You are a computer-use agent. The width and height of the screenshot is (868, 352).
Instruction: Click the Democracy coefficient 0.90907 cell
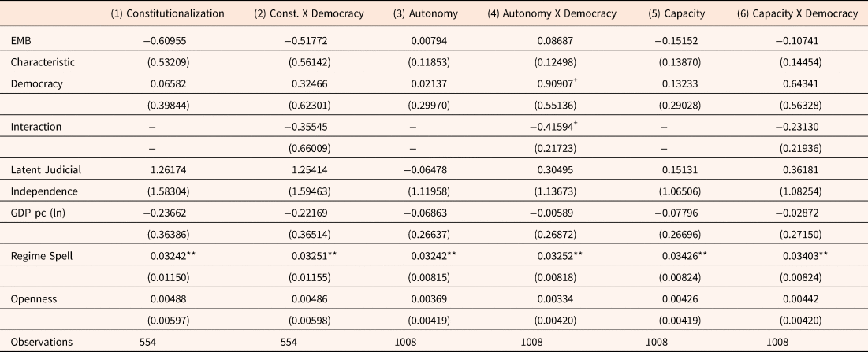(x=544, y=82)
